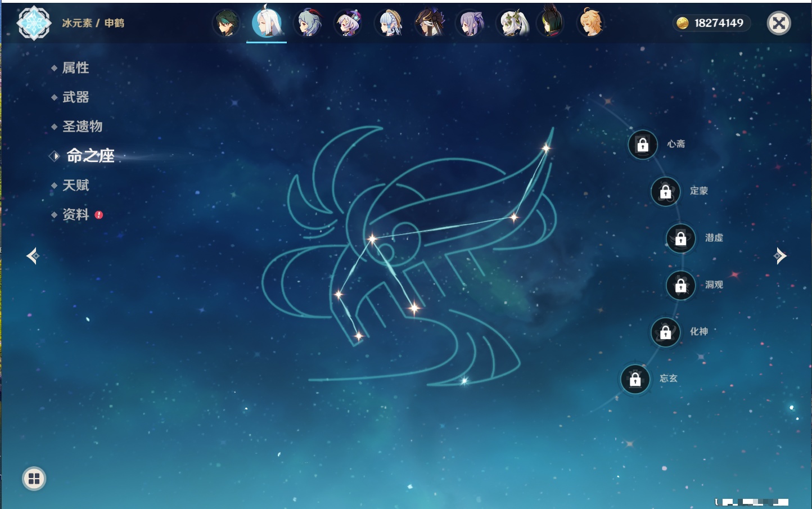Image resolution: width=812 pixels, height=509 pixels.
Task: Open the locked 忘玄 constellation node
Action: point(635,380)
